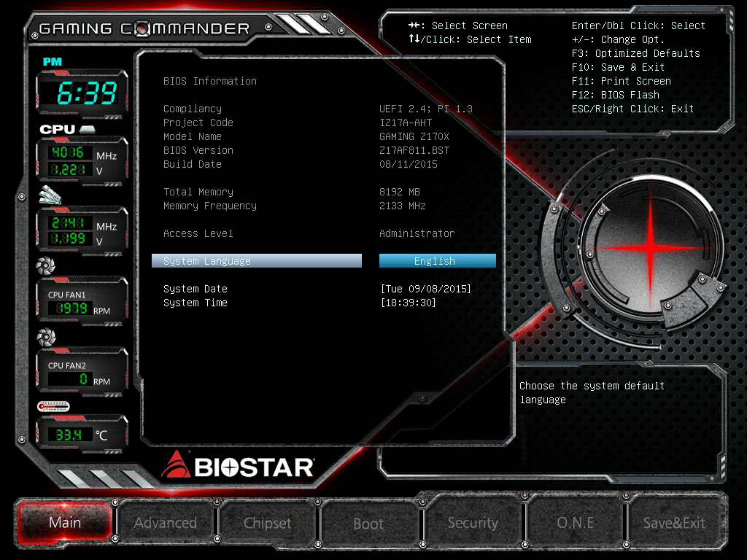This screenshot has width=747, height=560.
Task: Click the 6:39 clock display
Action: click(87, 93)
